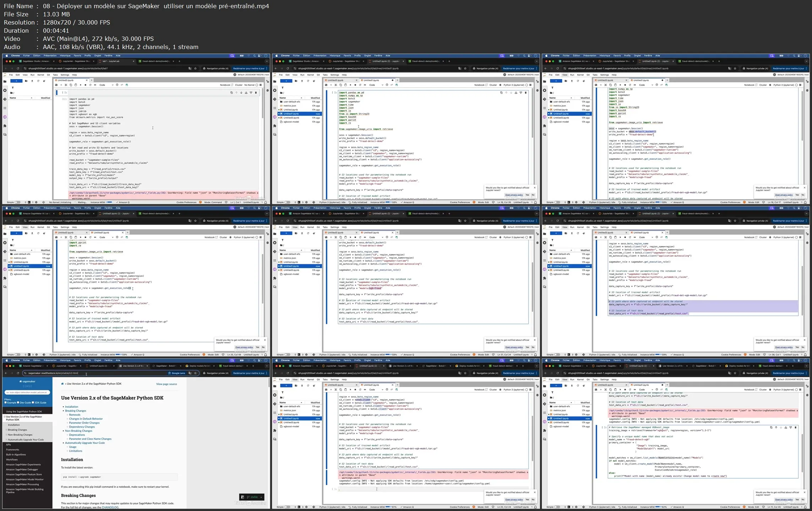Open the Removals link in docs contents list

click(75, 415)
